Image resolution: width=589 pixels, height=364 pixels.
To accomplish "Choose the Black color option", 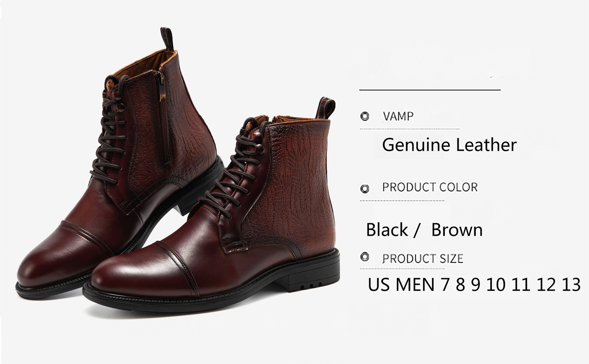I will tap(387, 230).
